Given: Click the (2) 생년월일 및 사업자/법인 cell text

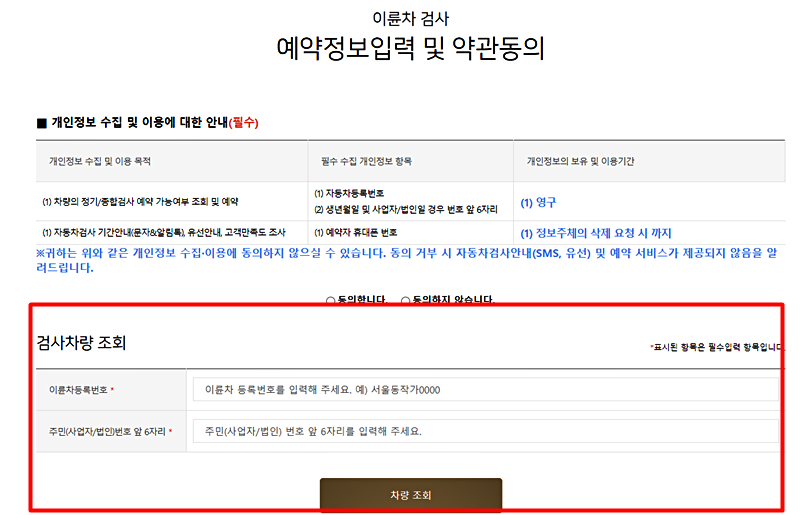Looking at the screenshot, I should click(x=406, y=209).
